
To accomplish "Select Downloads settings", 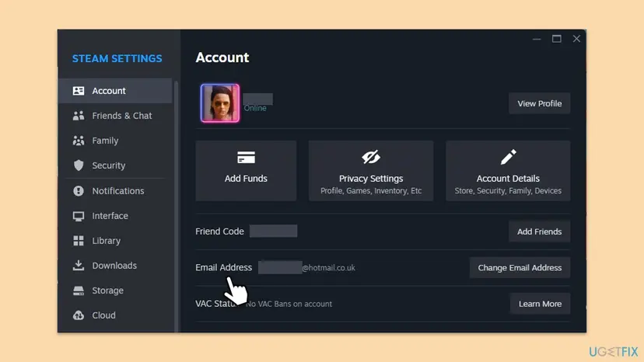I will (115, 266).
